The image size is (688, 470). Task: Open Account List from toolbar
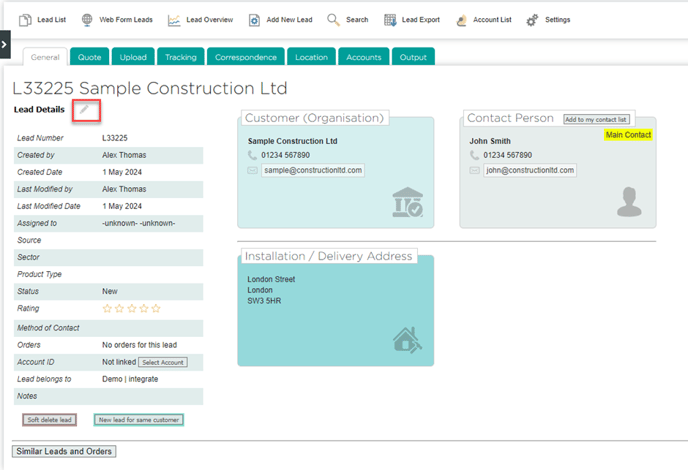[461, 20]
